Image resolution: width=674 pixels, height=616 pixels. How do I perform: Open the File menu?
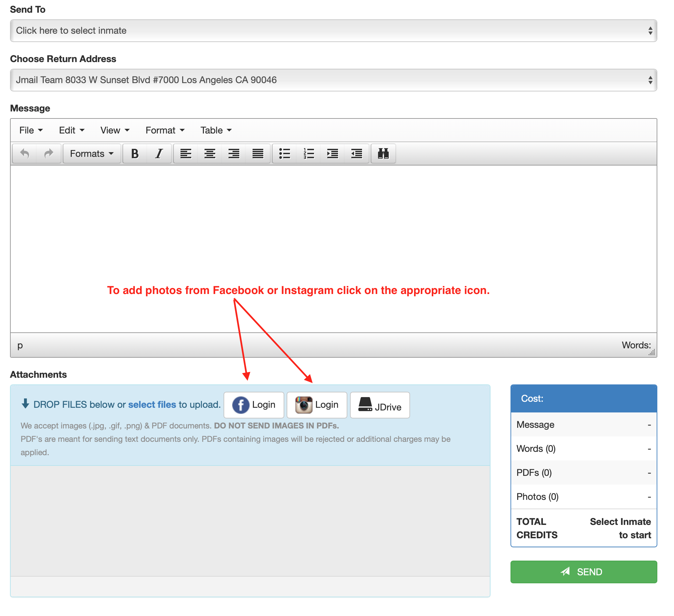31,130
